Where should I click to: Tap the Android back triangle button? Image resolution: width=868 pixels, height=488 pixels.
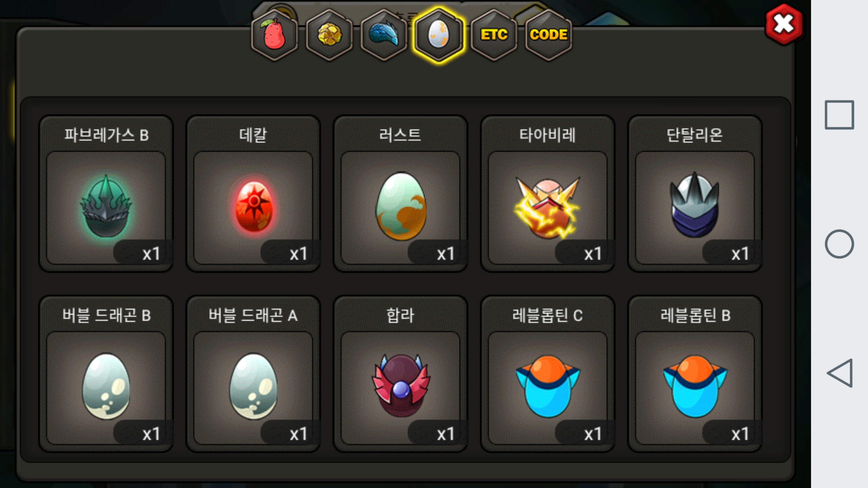pyautogui.click(x=840, y=373)
